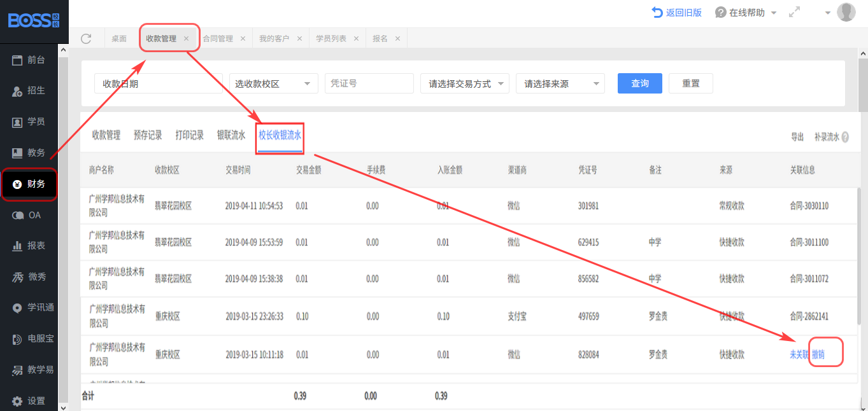Close the 报名 tab
Screen dimensions: 868x411
[397, 39]
